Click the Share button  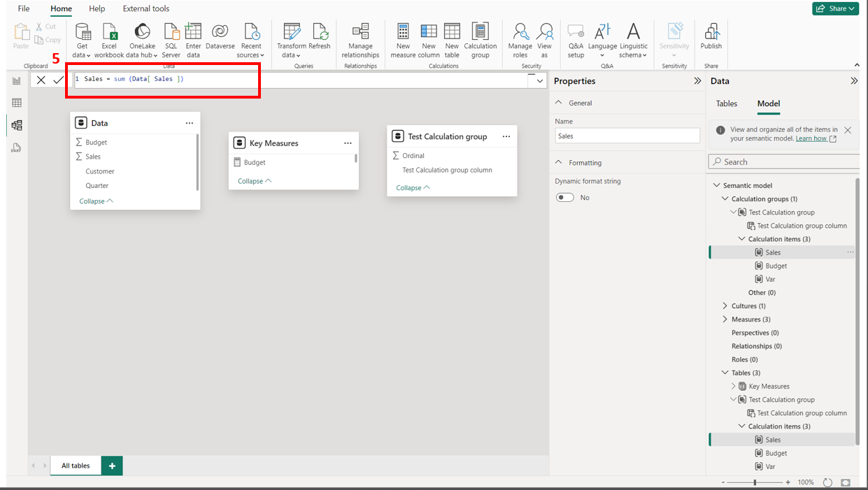[836, 8]
